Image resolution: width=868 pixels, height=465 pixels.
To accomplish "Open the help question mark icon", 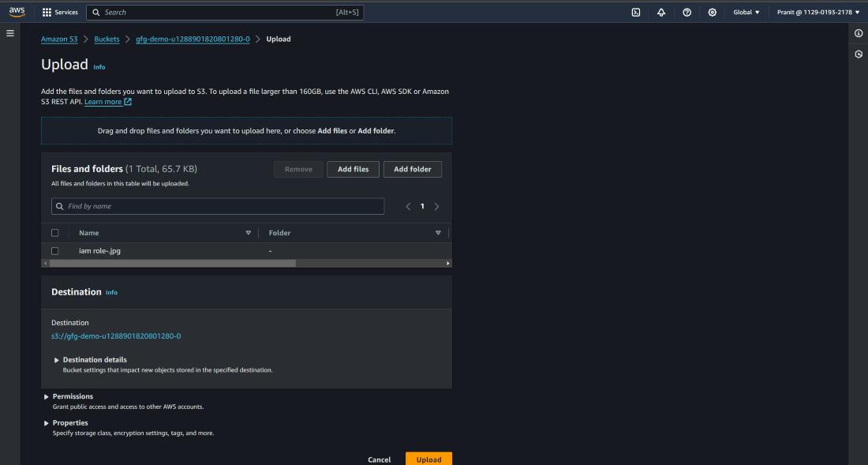I will pos(687,12).
